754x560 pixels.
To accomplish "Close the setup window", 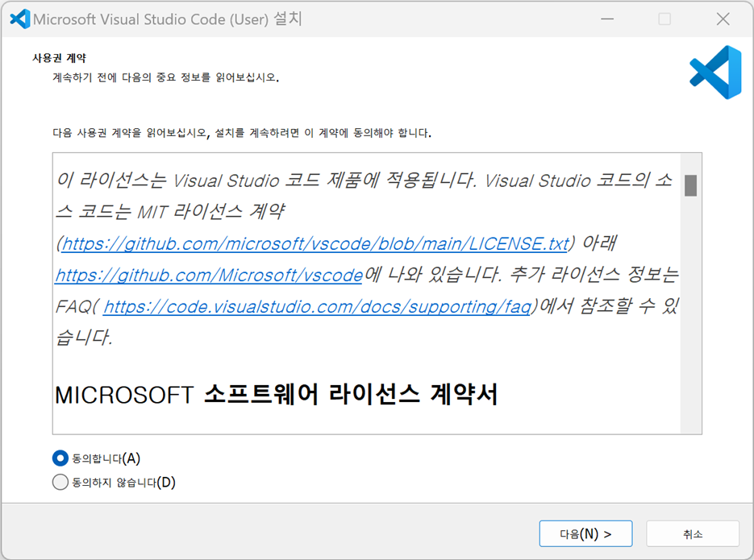I will point(723,19).
